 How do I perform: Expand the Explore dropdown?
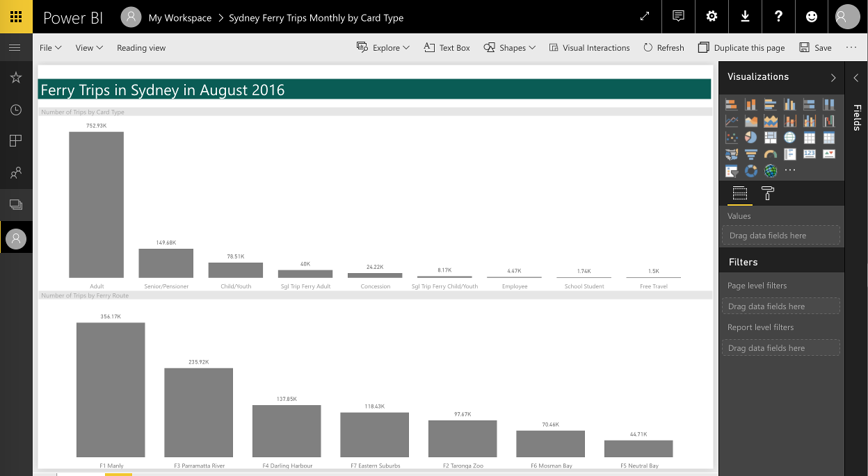point(383,48)
